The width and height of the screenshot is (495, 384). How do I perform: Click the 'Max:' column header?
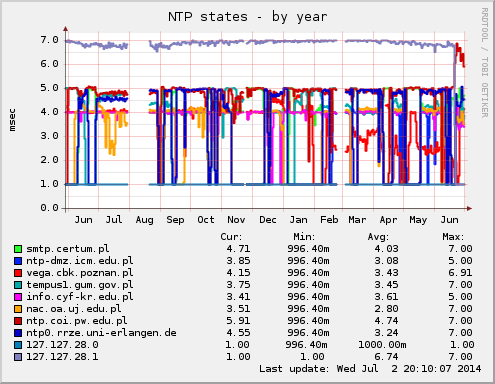[x=453, y=237]
